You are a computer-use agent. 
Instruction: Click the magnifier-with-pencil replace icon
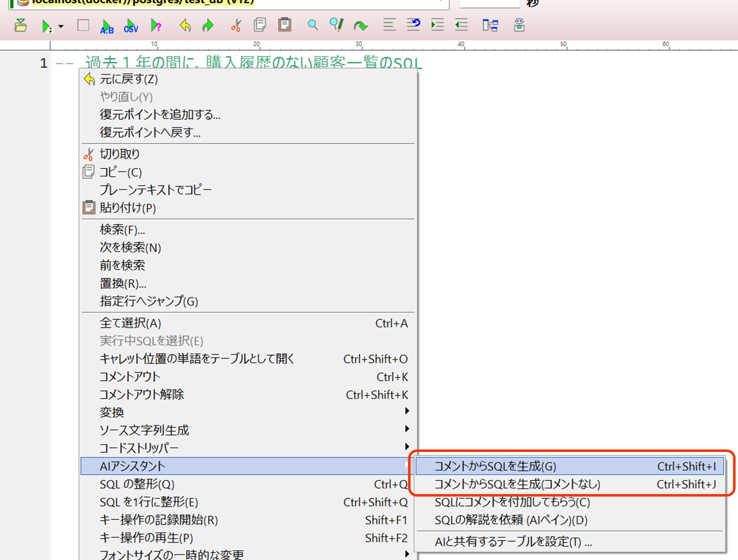click(336, 25)
